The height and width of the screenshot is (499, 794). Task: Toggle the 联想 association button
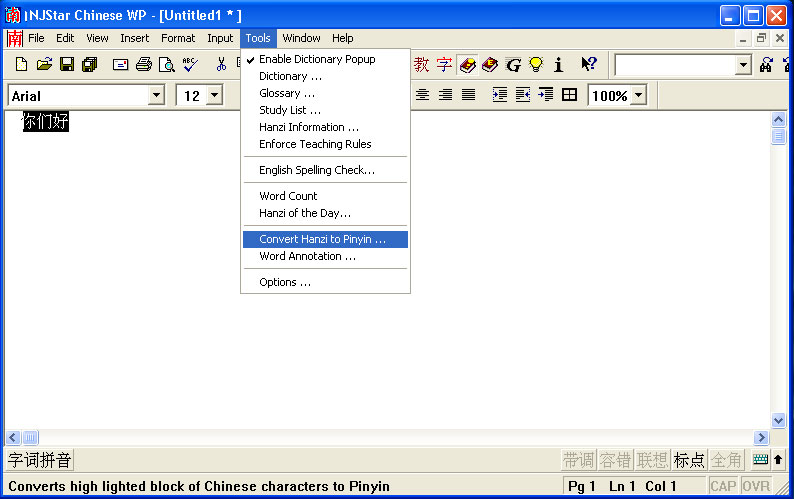point(652,460)
